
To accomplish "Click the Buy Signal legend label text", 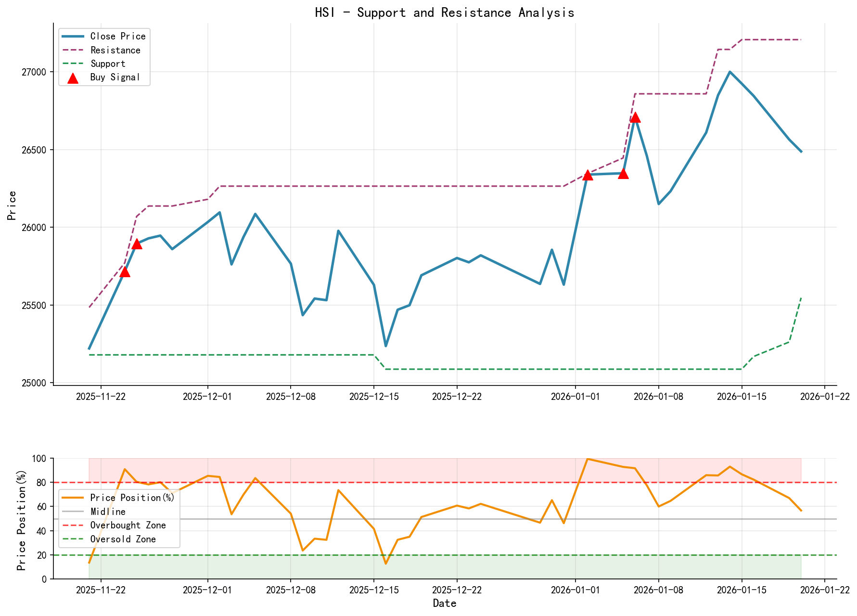I will 114,76.
